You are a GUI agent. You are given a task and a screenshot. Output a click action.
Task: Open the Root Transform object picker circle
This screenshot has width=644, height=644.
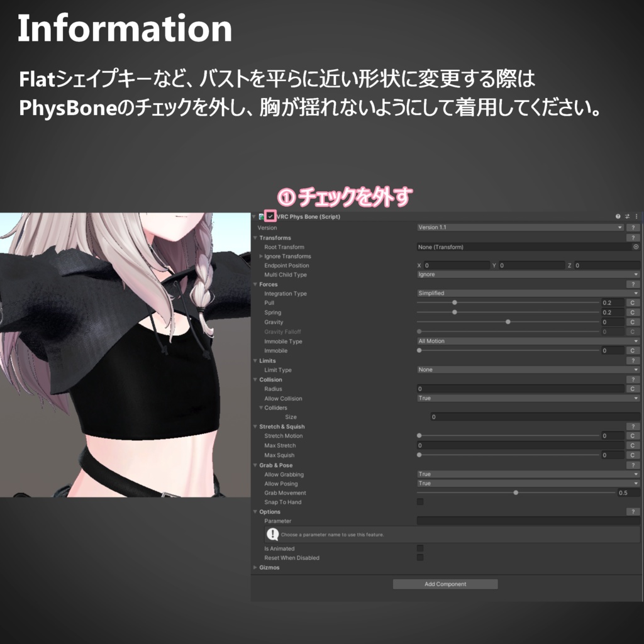click(x=635, y=247)
